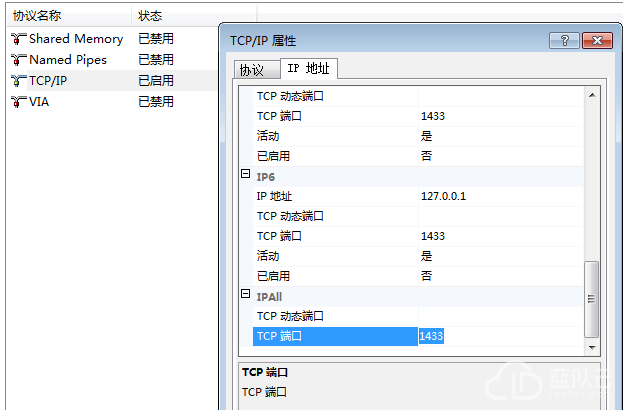Collapse the IP6 section

246,175
